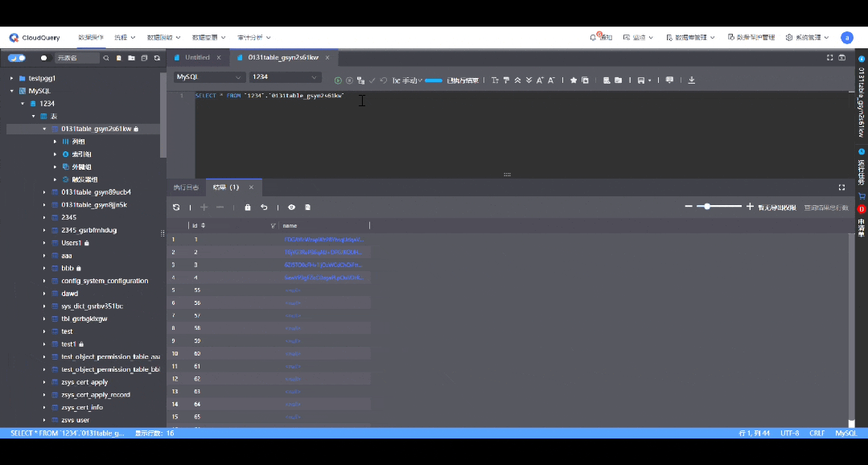Image resolution: width=868 pixels, height=465 pixels.
Task: Click the decrease font size icon
Action: coord(551,80)
